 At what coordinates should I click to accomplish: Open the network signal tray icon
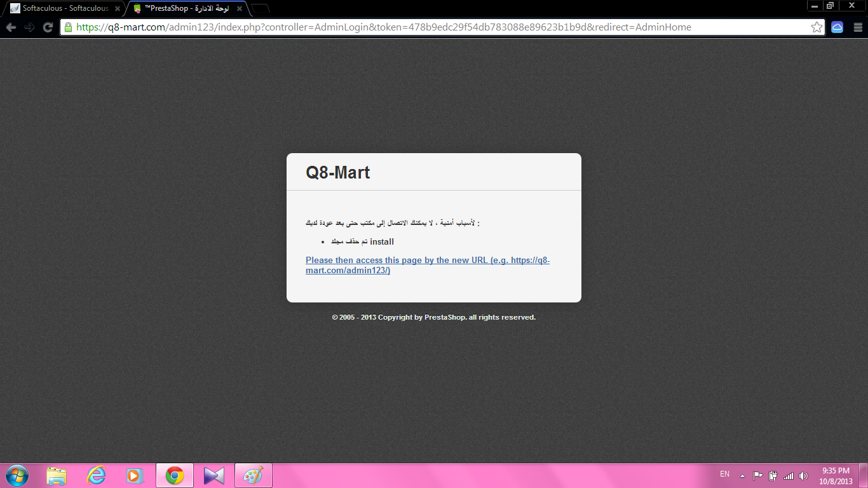(789, 475)
